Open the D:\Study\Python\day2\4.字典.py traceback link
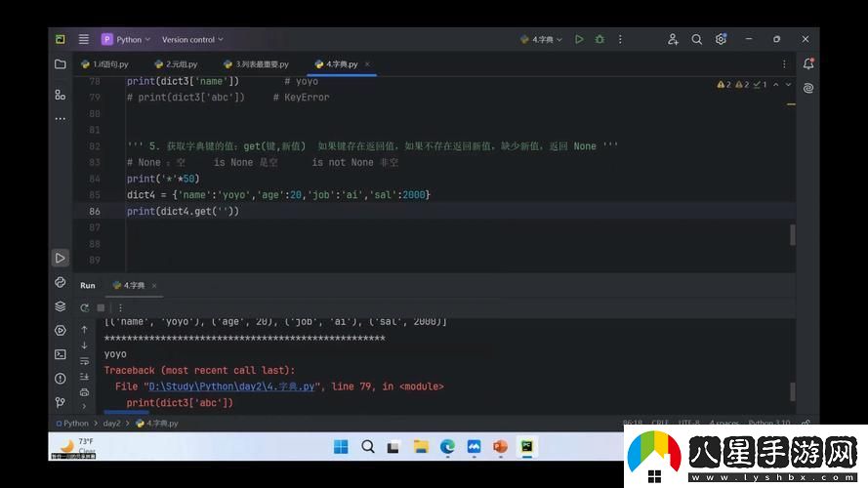This screenshot has width=868, height=488. 231,386
